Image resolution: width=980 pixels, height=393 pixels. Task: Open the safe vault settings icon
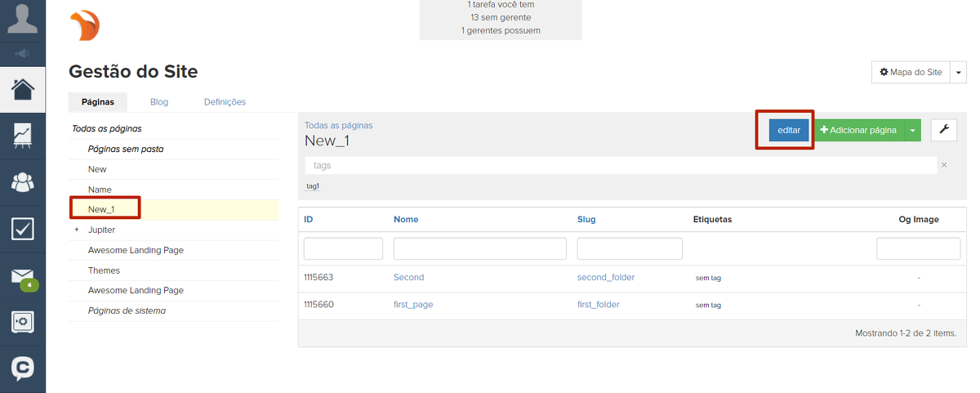click(22, 322)
